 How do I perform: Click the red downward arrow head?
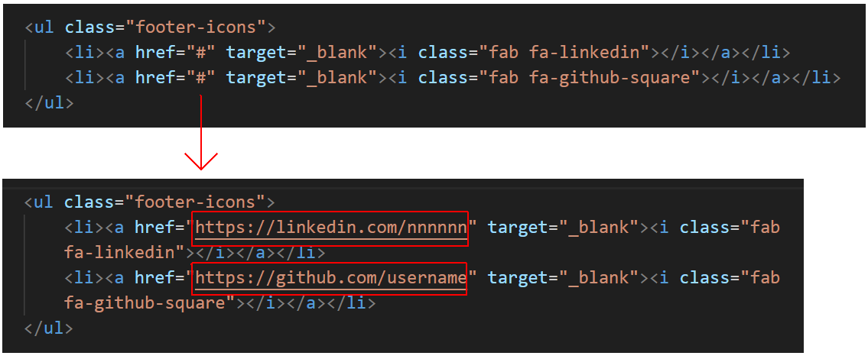(201, 160)
